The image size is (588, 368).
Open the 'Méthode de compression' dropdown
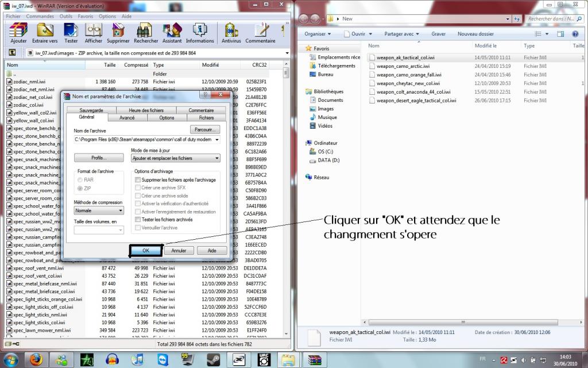tap(99, 210)
